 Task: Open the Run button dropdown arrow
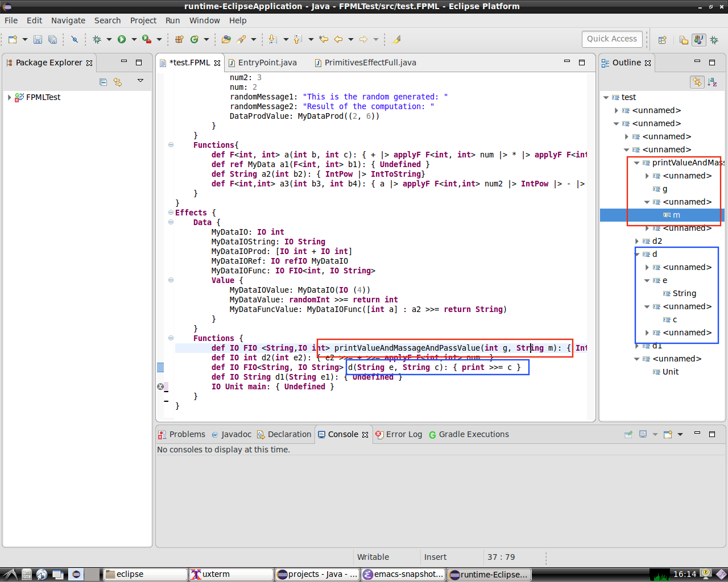(x=134, y=39)
